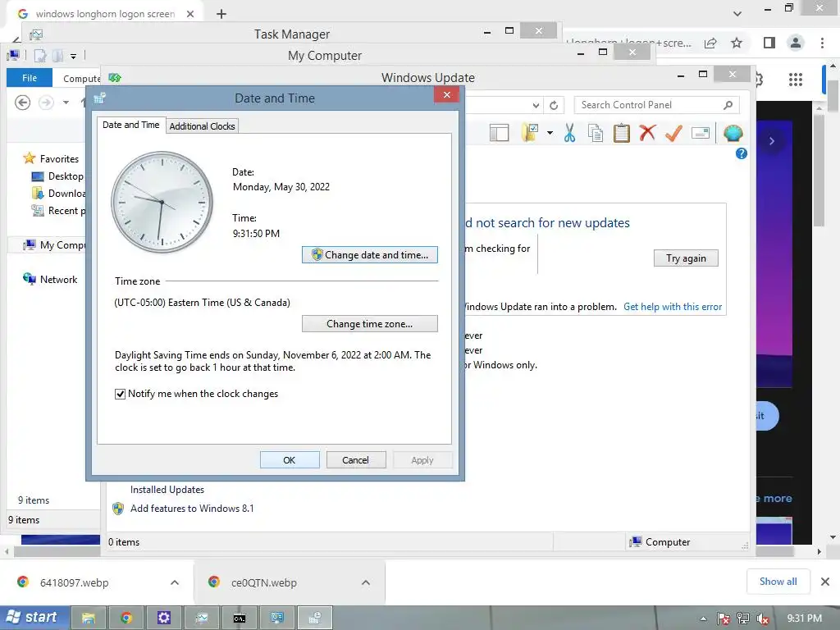This screenshot has height=630, width=840.
Task: Click the taskbar clock showing 9:31 PM
Action: point(804,619)
